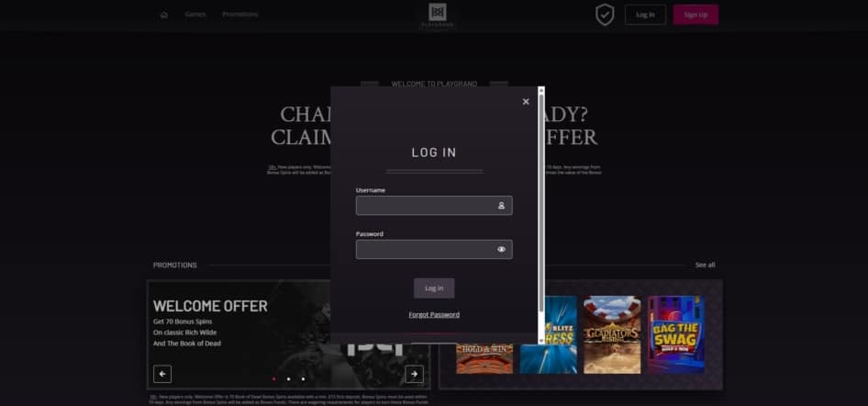Select the first carousel dot
The image size is (868, 406).
tap(274, 379)
